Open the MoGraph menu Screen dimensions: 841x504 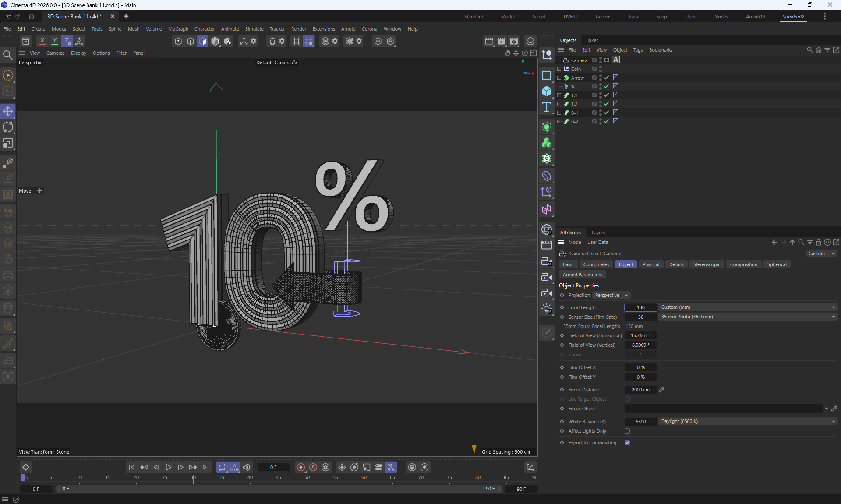tap(178, 29)
